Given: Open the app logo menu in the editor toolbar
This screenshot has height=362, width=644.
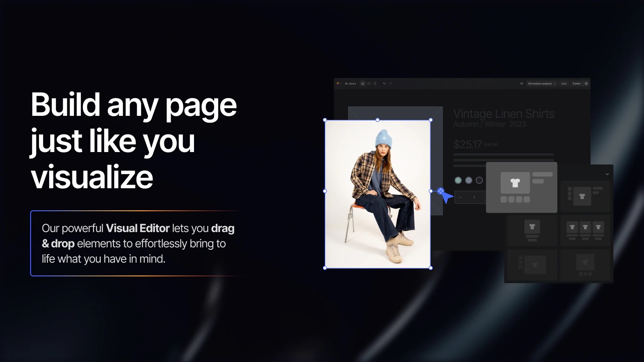Looking at the screenshot, I should (x=339, y=84).
